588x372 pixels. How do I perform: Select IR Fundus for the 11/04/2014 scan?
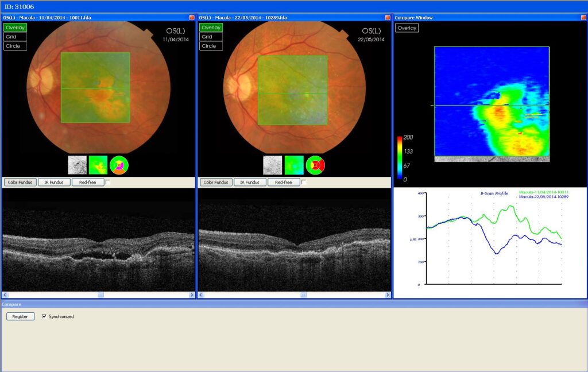[x=54, y=182]
